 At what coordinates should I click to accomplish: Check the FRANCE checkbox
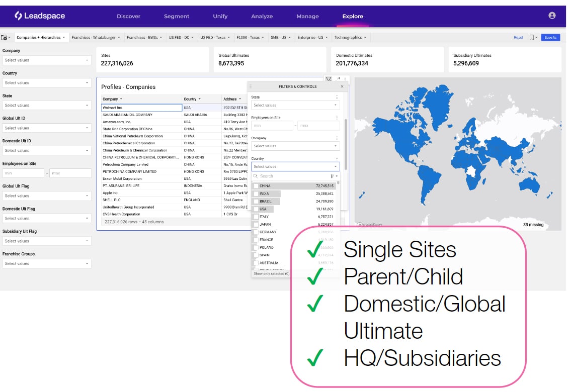click(256, 240)
